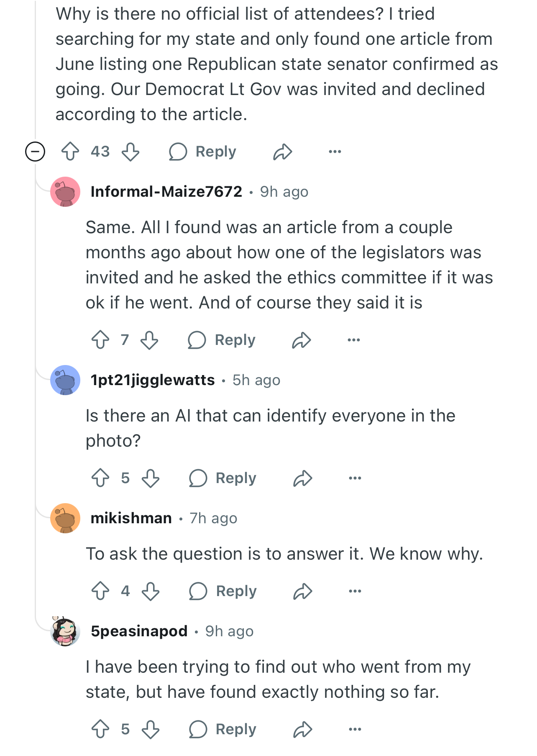Upvote 1pt21jigglewatts' AI photo comment
This screenshot has height=756, width=537.
click(x=100, y=478)
